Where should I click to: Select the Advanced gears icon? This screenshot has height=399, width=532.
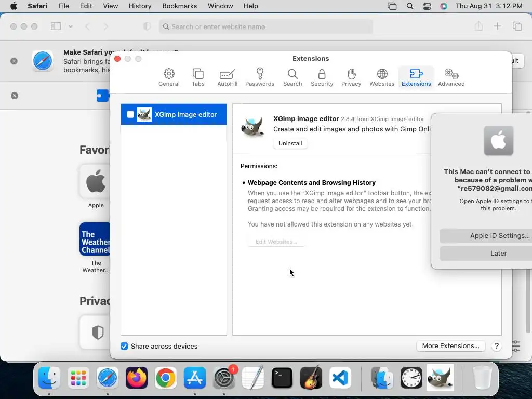(x=451, y=74)
